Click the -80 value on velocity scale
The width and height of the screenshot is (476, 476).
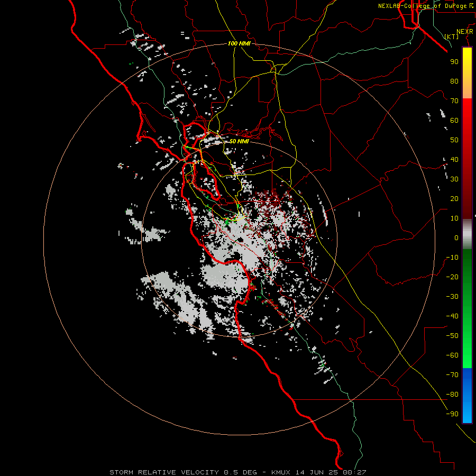click(x=452, y=395)
